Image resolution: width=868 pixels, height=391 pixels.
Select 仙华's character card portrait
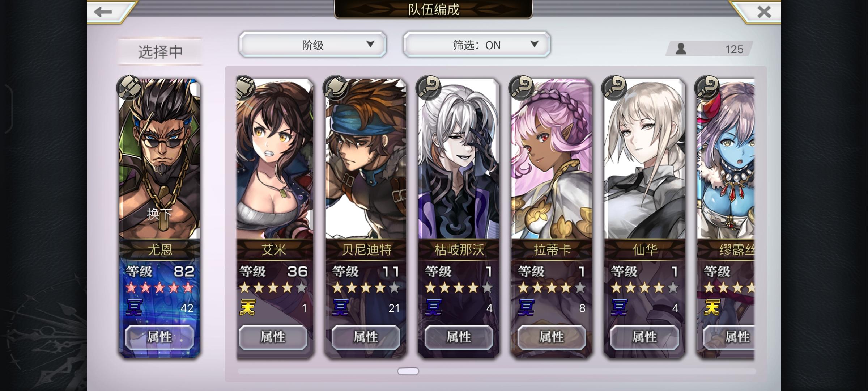(644, 159)
